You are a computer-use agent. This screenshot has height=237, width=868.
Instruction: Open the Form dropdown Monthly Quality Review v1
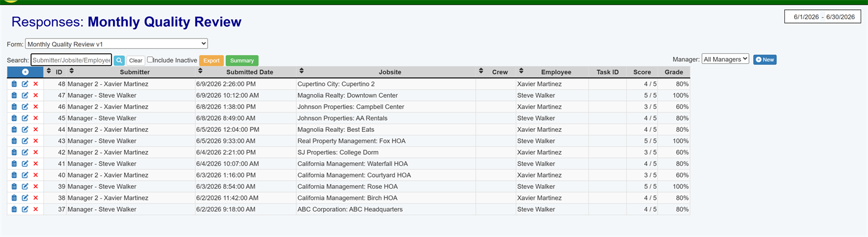117,44
